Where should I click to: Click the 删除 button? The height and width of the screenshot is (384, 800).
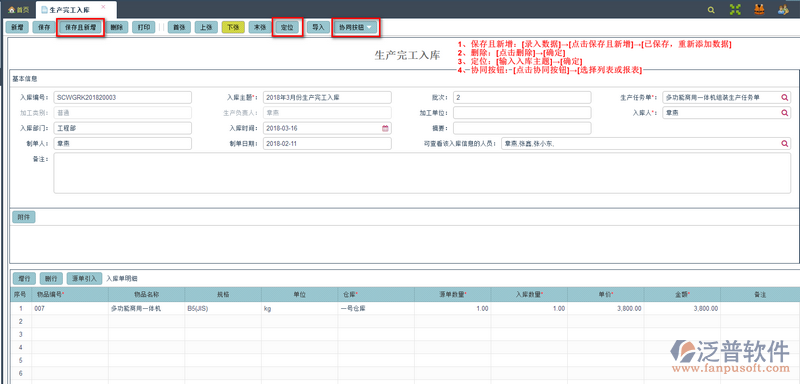(116, 28)
